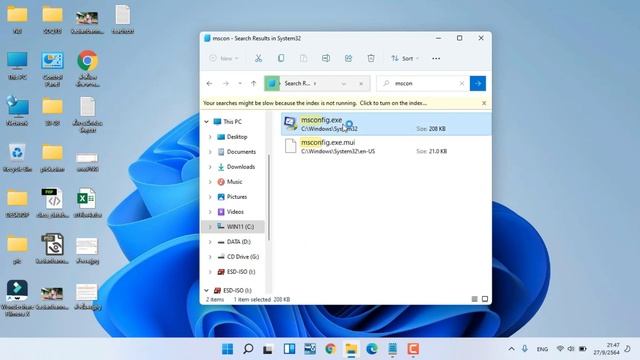The image size is (640, 360).
Task: Open the orange C app on taskbar
Action: click(x=413, y=349)
